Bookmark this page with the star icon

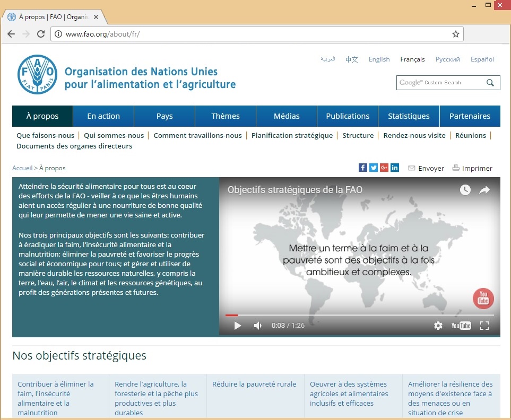coord(456,34)
